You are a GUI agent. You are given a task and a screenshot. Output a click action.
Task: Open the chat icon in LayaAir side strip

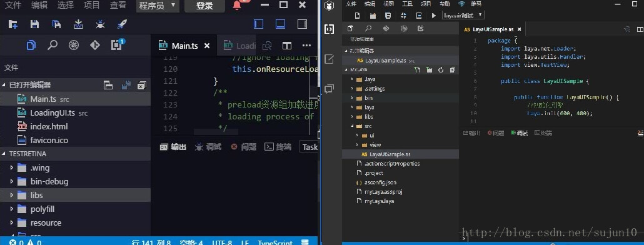[330, 89]
